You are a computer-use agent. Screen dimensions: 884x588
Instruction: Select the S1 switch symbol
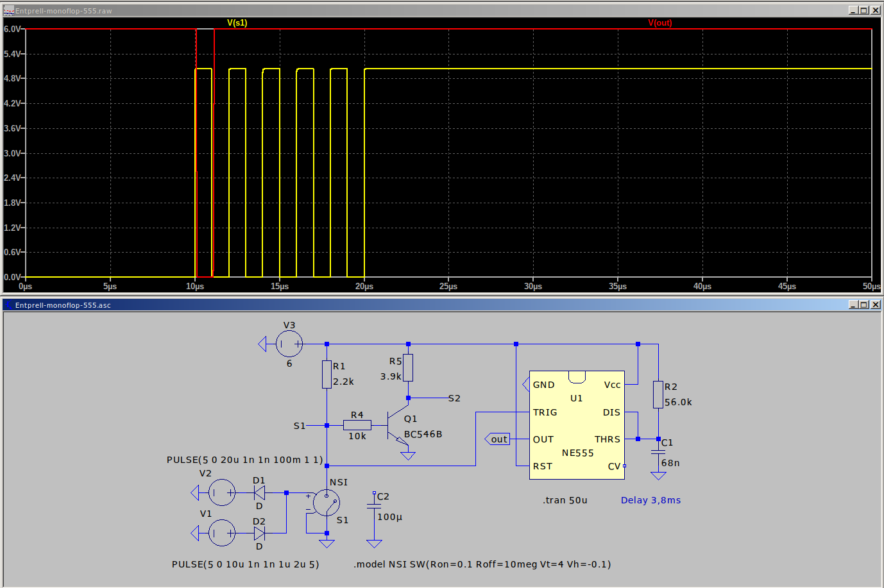pos(327,503)
